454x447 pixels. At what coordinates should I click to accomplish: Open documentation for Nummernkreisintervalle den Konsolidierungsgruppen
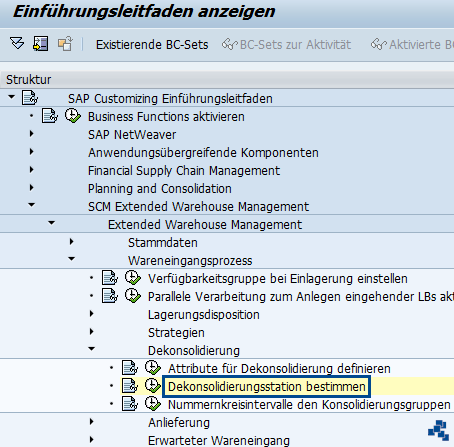pyautogui.click(x=130, y=404)
